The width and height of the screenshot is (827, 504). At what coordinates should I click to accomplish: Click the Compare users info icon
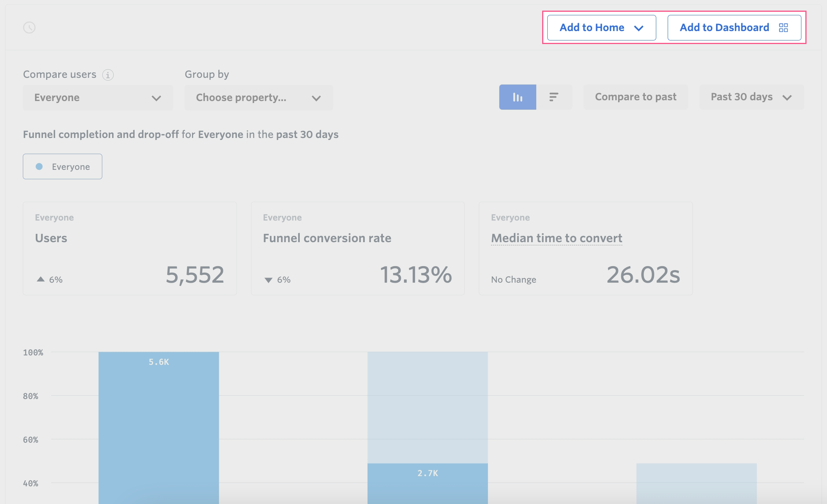coord(108,75)
